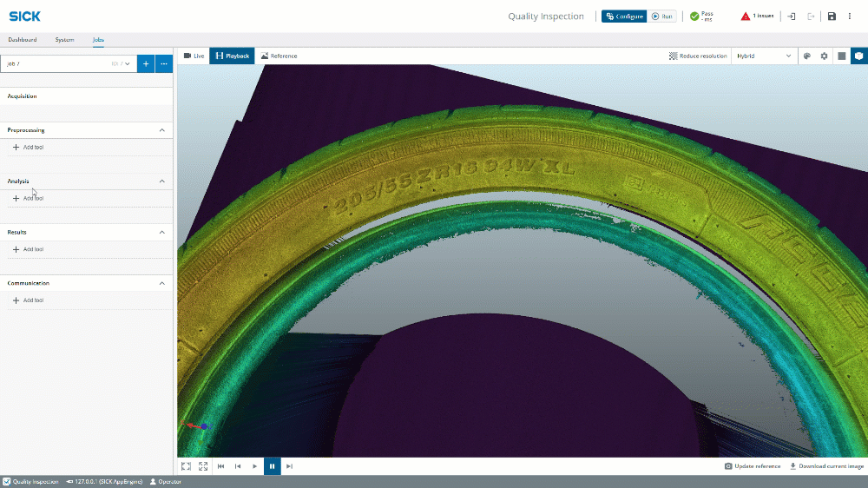Open the Hybrid display mode dropdown
The height and width of the screenshot is (488, 868).
coord(764,56)
